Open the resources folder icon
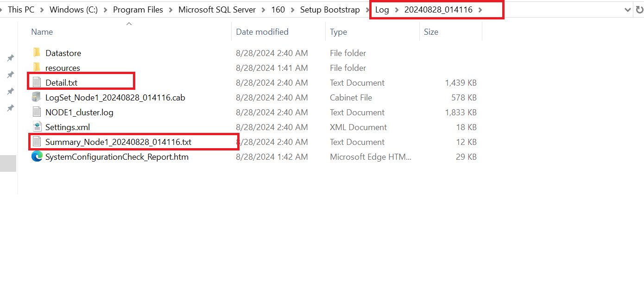The image size is (644, 300). tap(36, 68)
